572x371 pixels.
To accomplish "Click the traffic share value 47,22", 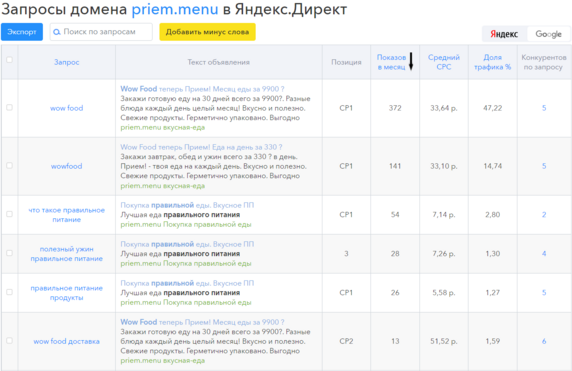I will [492, 108].
